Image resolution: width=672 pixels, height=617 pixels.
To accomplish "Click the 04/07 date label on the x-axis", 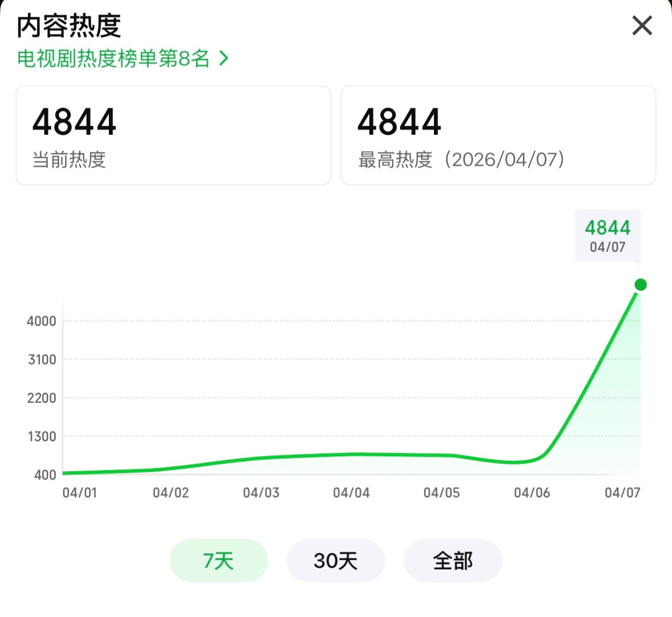I will (x=623, y=493).
